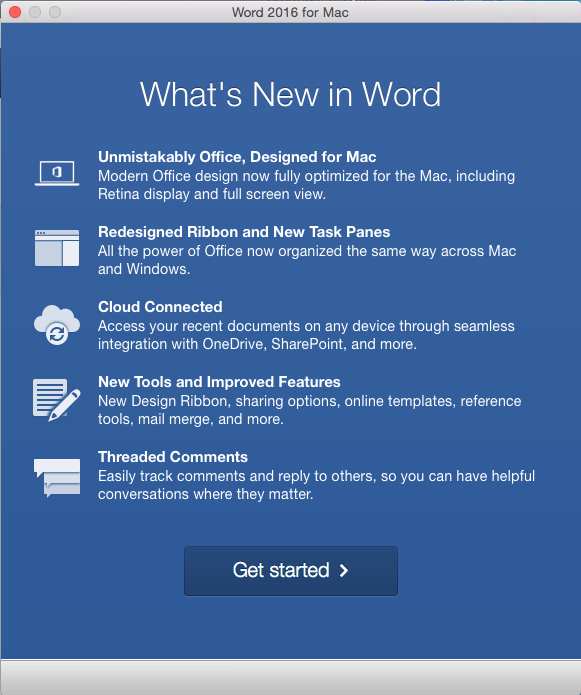Click the Threaded Comments speech bubbles icon
The height and width of the screenshot is (695, 581).
click(x=57, y=477)
